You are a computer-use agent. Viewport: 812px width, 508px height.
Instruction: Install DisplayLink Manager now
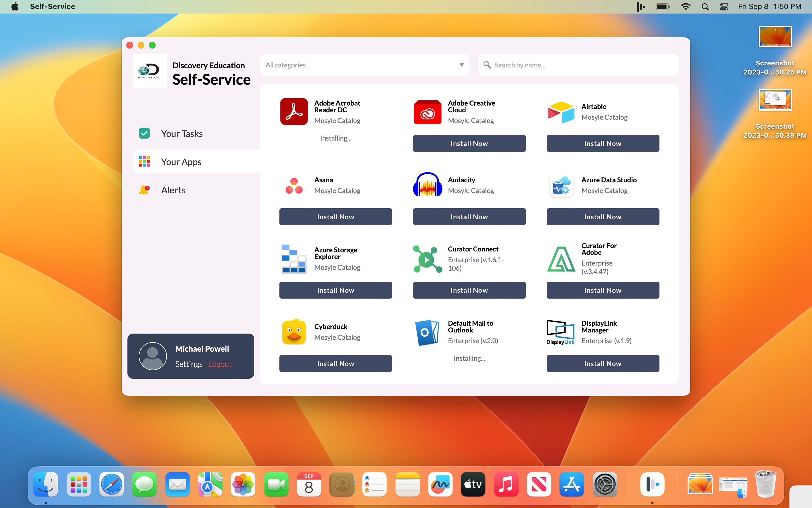pyautogui.click(x=603, y=364)
